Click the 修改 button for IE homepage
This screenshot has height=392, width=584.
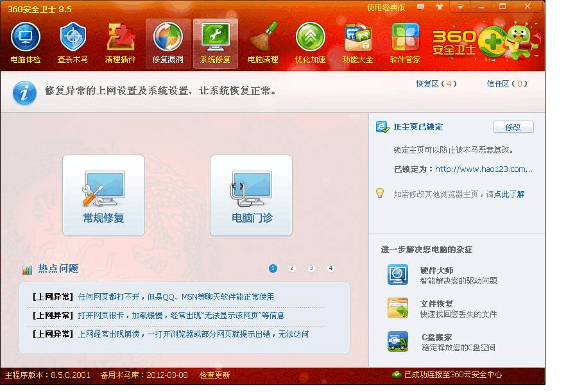pos(513,127)
